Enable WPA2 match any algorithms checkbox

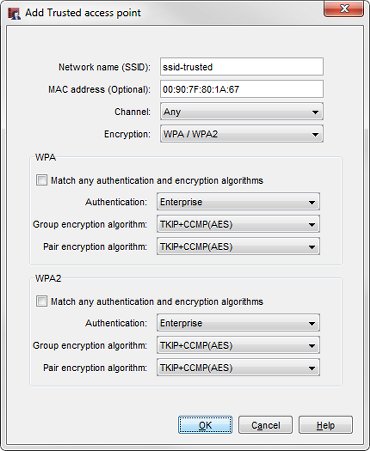(42, 301)
